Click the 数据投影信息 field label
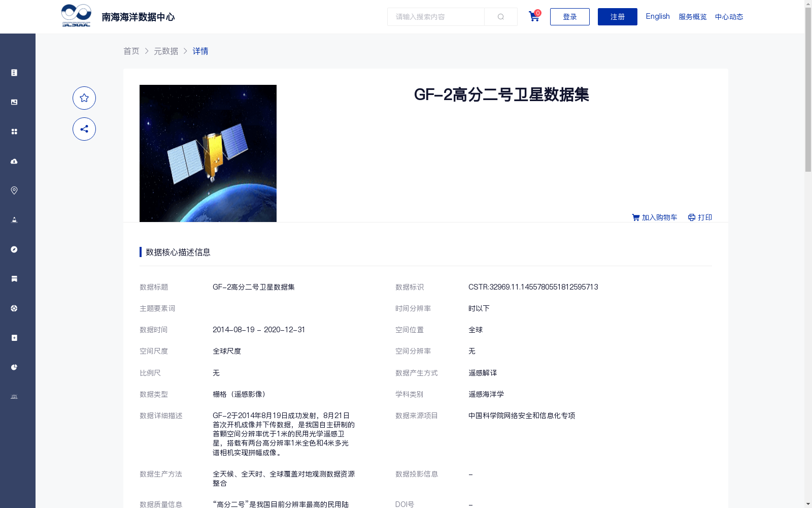 [x=417, y=474]
